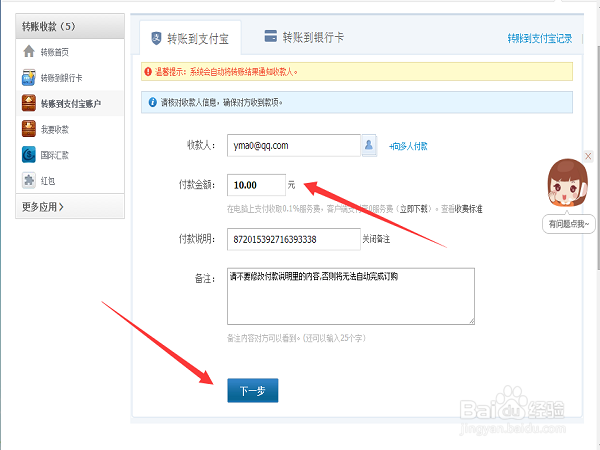The image size is (600, 450).
Task: Click the bank card icon beside 转账到银行卡
Action: click(x=29, y=78)
